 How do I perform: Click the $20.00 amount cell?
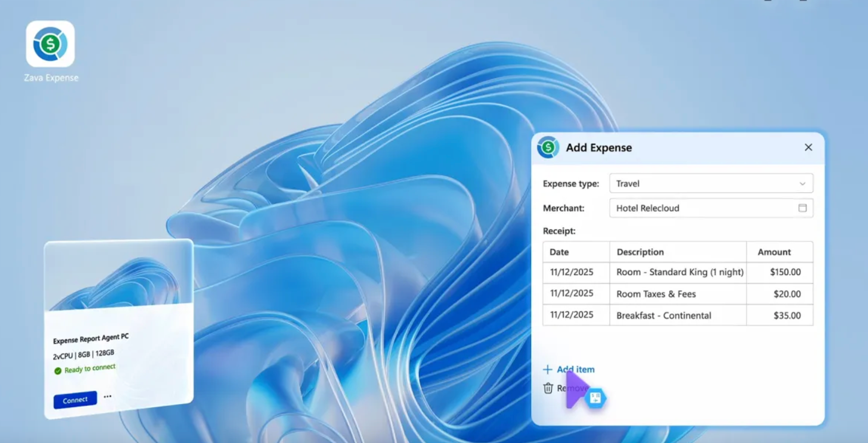(787, 294)
